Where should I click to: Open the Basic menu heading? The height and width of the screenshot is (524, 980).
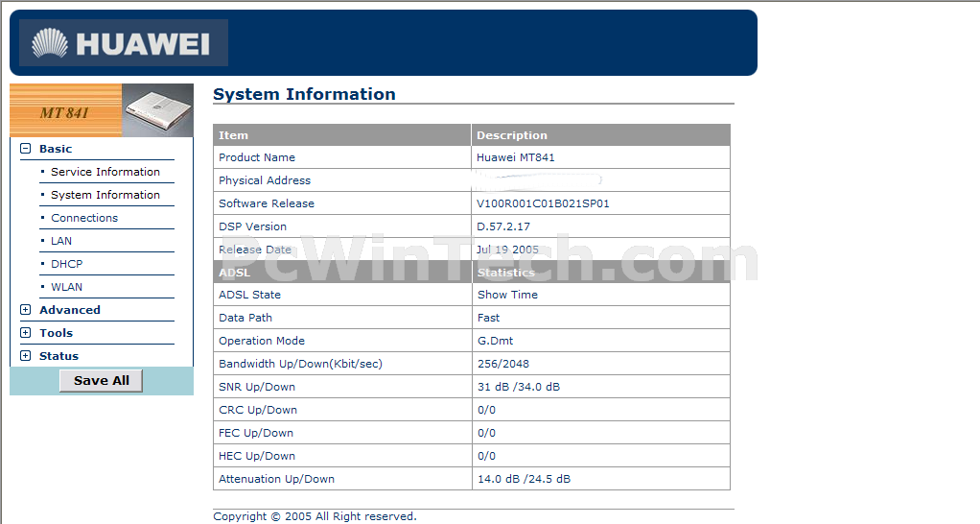pos(56,149)
